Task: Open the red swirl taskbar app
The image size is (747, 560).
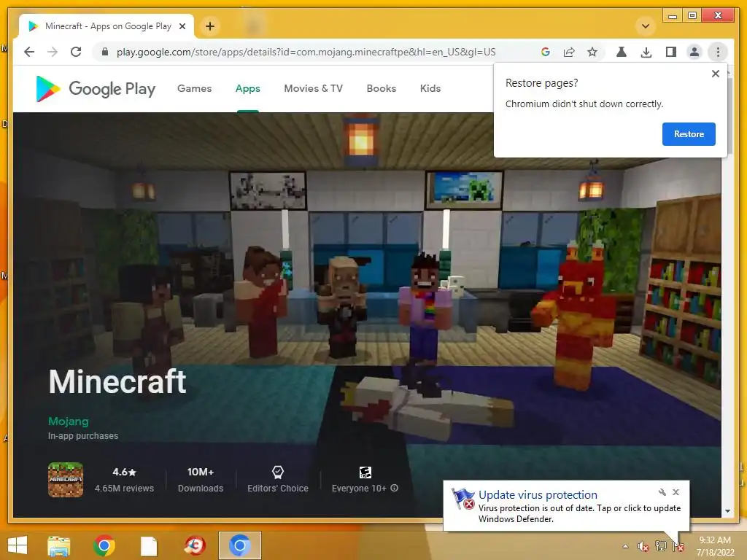Action: [x=195, y=545]
